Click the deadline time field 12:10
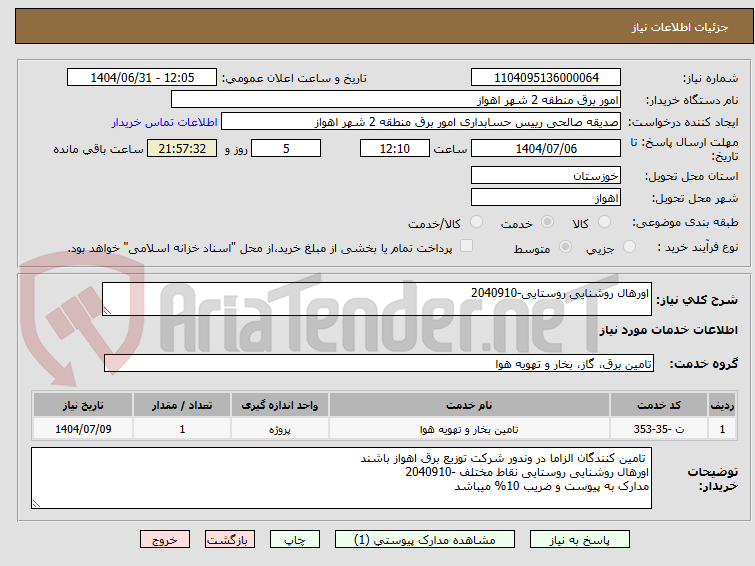 pyautogui.click(x=395, y=148)
